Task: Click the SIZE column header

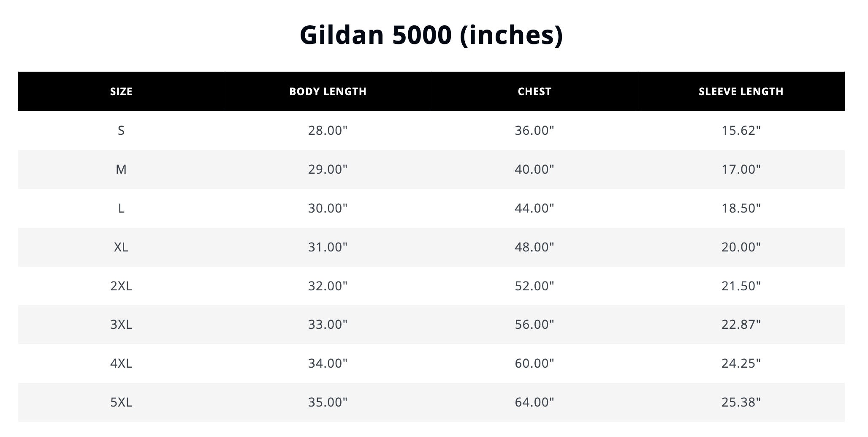Action: (x=121, y=91)
